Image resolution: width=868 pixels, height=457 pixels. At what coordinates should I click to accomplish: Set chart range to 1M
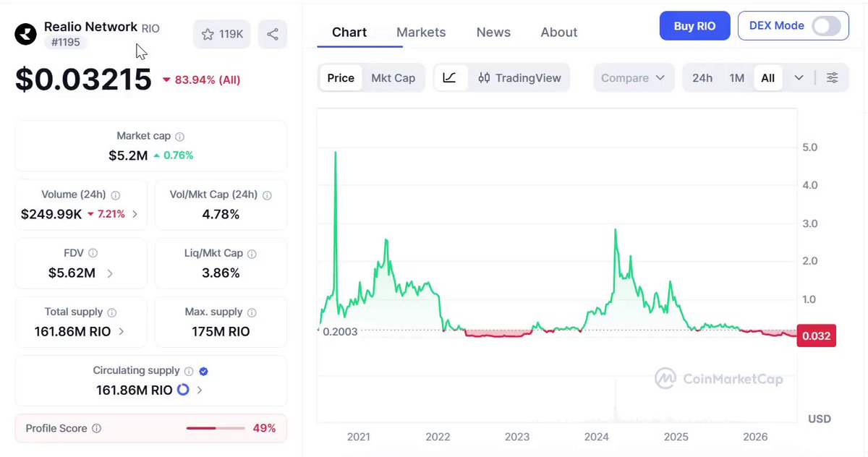click(x=736, y=78)
